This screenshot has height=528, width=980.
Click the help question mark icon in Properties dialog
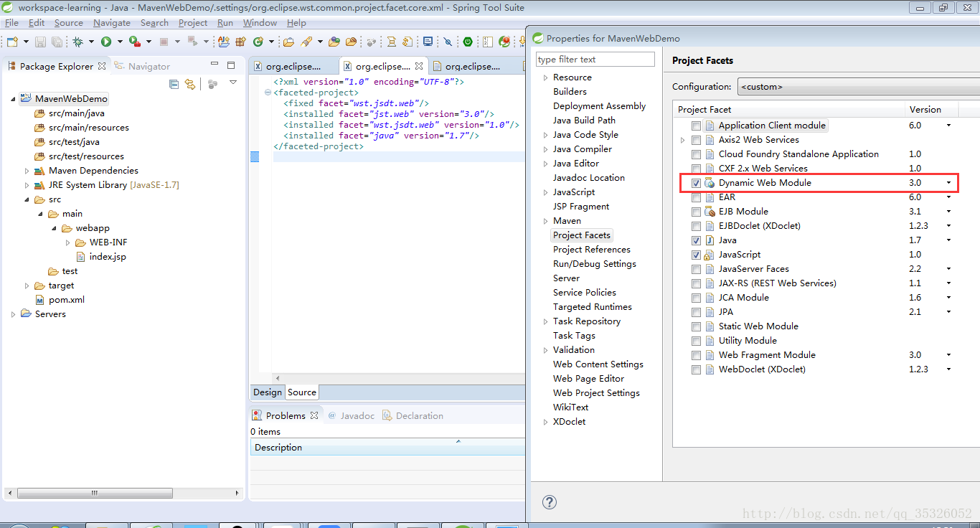(x=550, y=501)
